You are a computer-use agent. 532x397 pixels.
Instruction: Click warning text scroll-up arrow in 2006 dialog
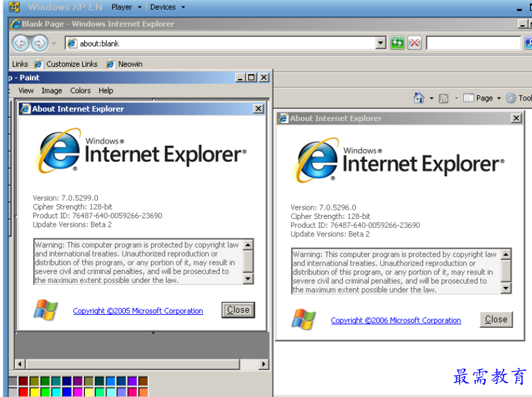coord(506,255)
